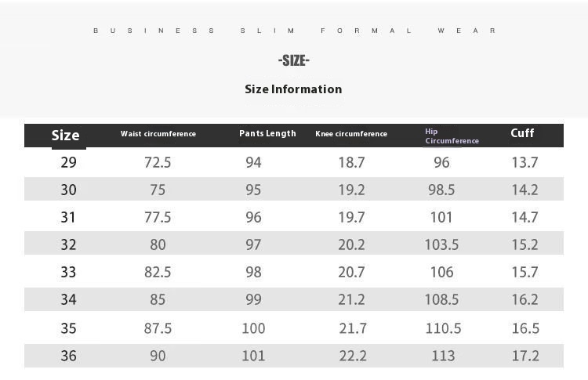This screenshot has width=588, height=380.
Task: Select waist value 75 for size 30
Action: (158, 190)
